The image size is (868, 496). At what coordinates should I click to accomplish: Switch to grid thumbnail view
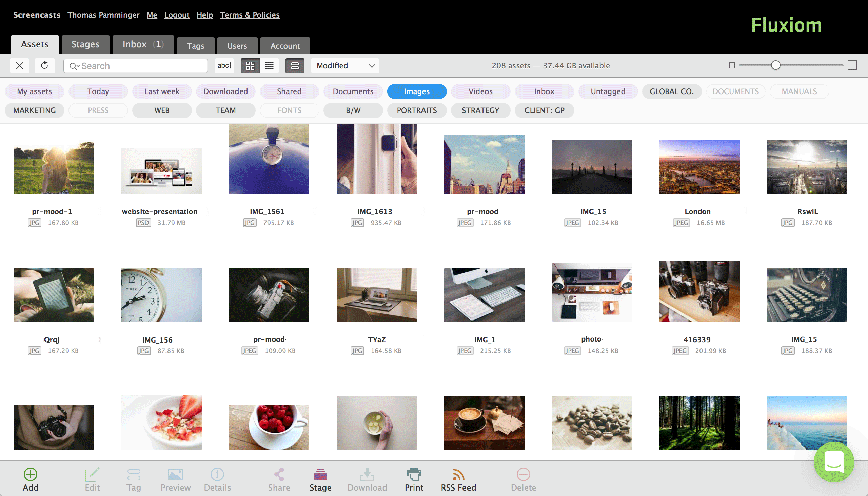coord(250,65)
